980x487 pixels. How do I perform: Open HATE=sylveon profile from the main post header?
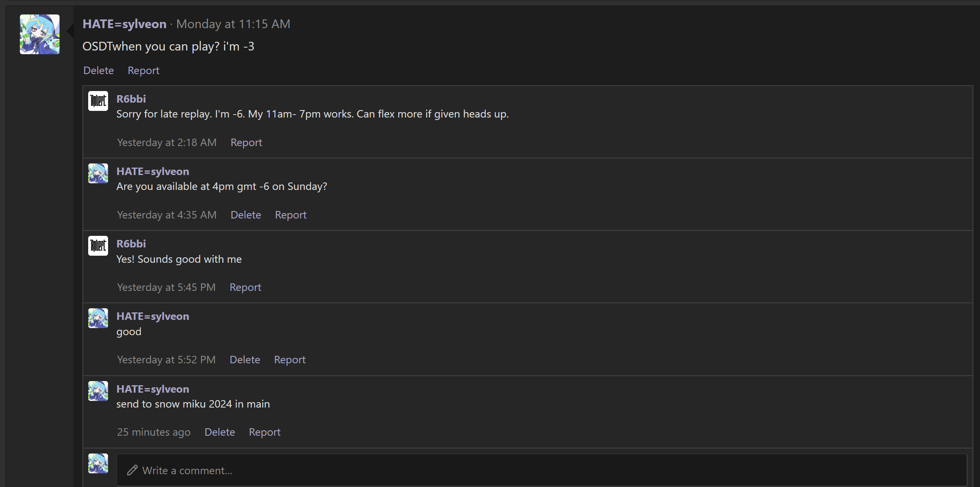click(124, 24)
